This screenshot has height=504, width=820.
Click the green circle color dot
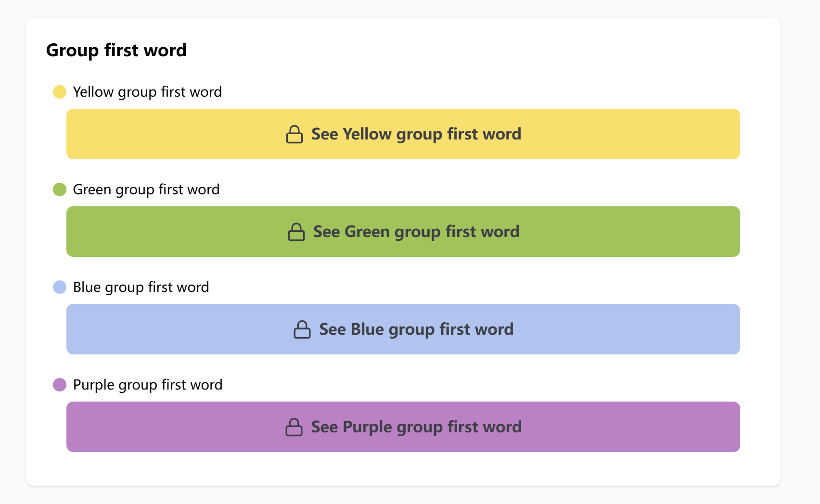[x=60, y=189]
